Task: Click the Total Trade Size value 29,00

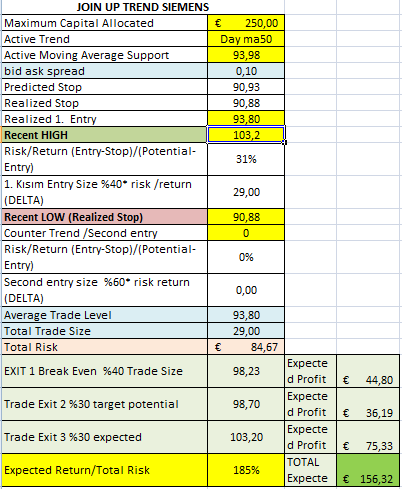Action: (x=246, y=331)
